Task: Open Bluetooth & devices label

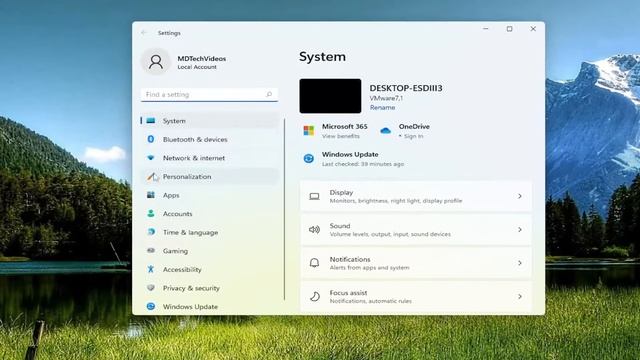Action: (x=195, y=139)
